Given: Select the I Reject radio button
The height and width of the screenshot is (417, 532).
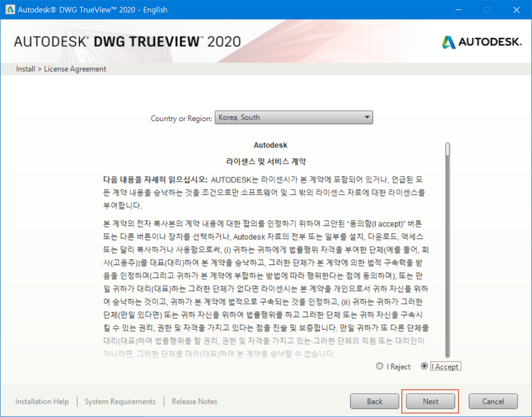Looking at the screenshot, I should tap(380, 366).
